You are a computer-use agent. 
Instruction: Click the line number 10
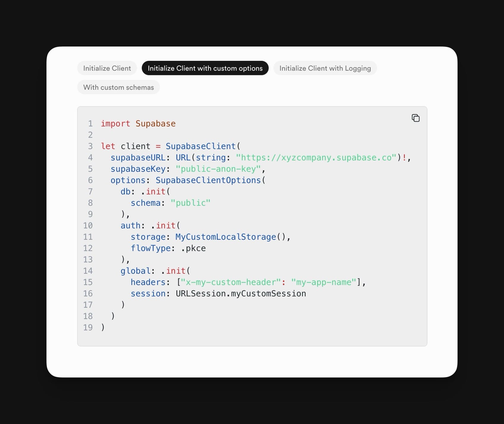[x=88, y=225]
